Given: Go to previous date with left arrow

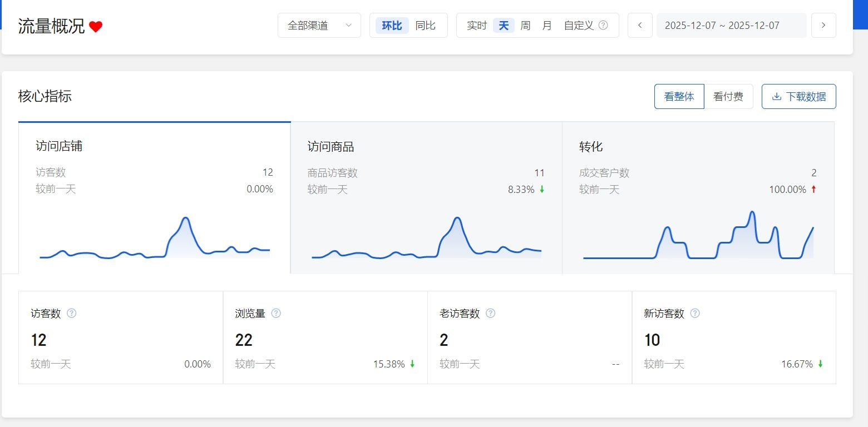Looking at the screenshot, I should pos(640,26).
